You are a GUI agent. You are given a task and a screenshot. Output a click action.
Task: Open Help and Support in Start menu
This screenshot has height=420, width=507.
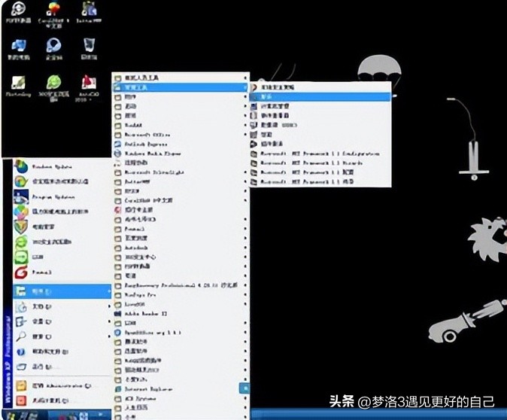click(x=62, y=352)
